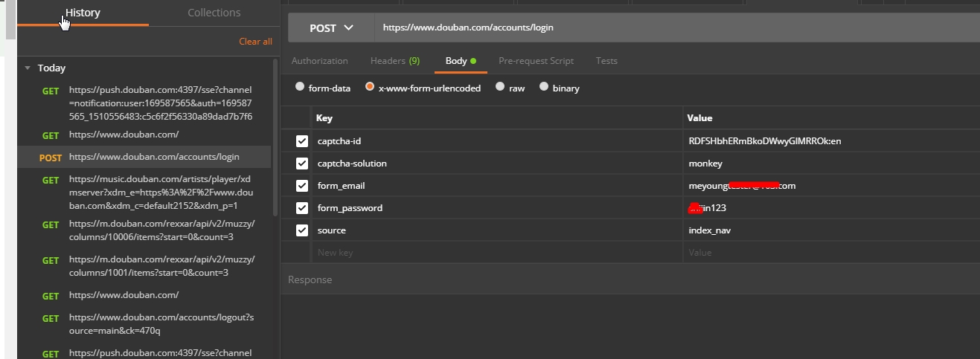Click the form_password key cell
This screenshot has width=980, height=359.
tap(497, 208)
